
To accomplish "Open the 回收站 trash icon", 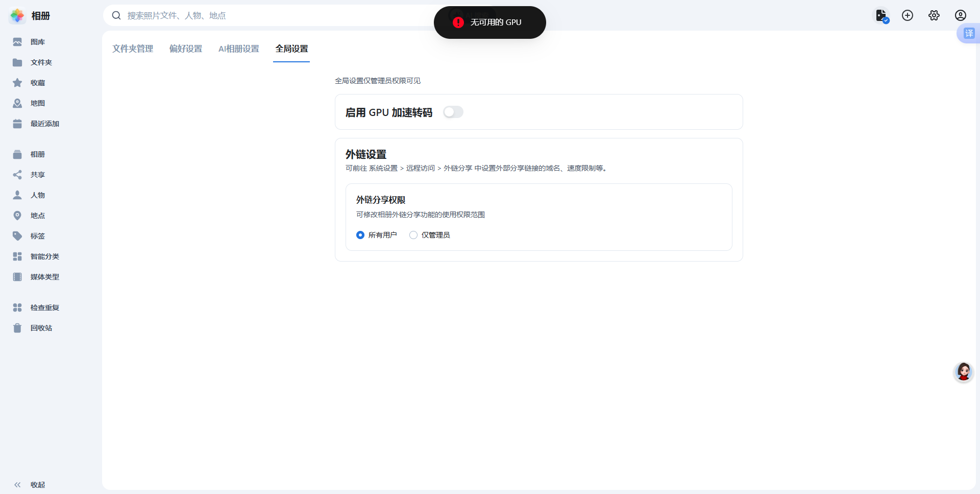I will (17, 328).
